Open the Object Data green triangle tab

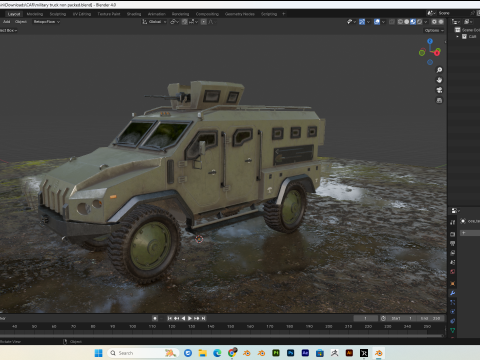[x=453, y=330]
